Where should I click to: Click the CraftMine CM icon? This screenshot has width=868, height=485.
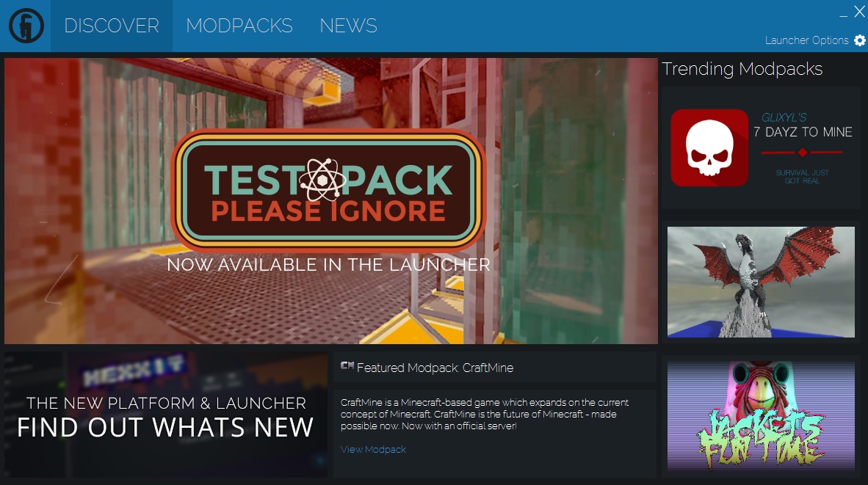point(347,367)
